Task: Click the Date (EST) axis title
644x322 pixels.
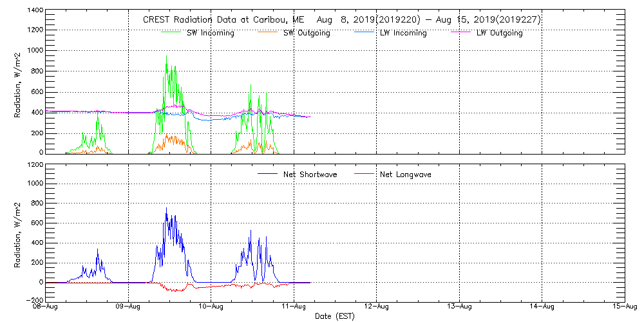Action: (x=335, y=317)
